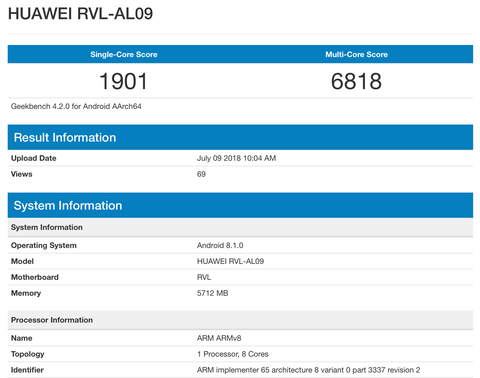Click the single-core score value 1901
480x378 pixels.
pyautogui.click(x=124, y=81)
